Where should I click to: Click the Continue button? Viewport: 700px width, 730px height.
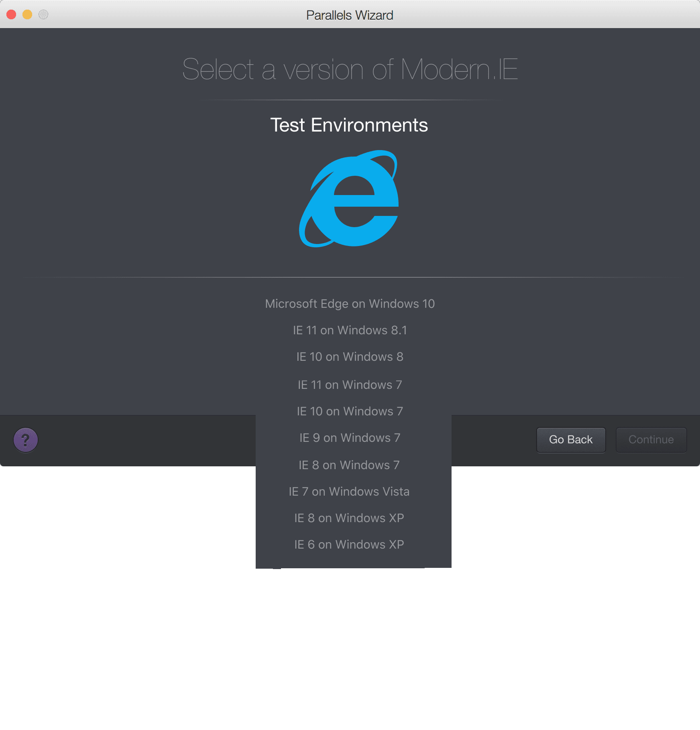651,440
